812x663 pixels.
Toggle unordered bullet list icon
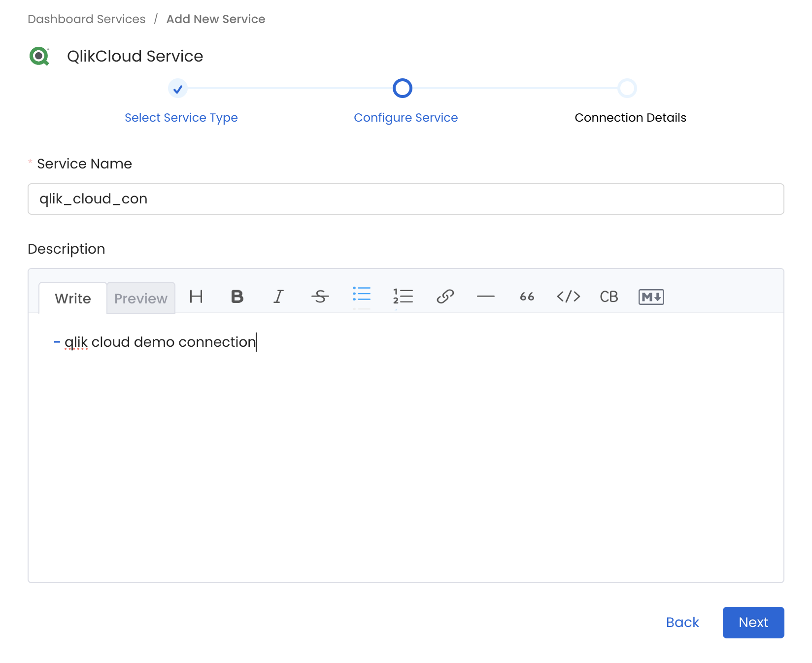click(361, 296)
